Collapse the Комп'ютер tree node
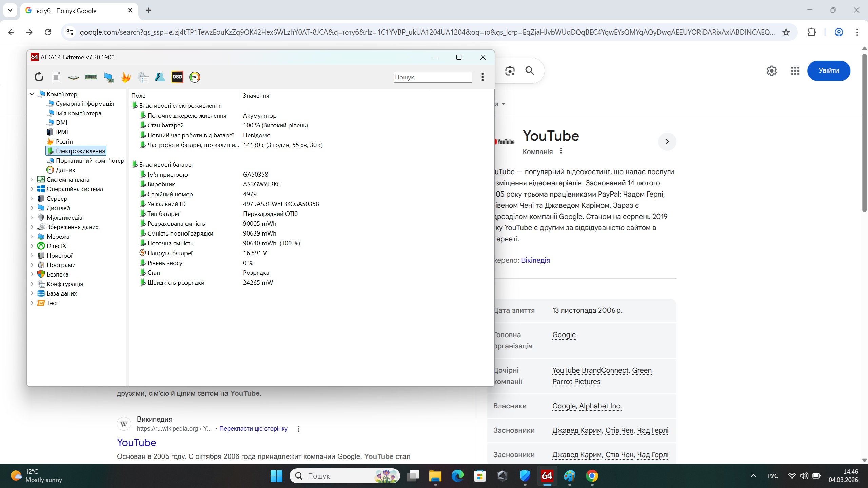 32,94
